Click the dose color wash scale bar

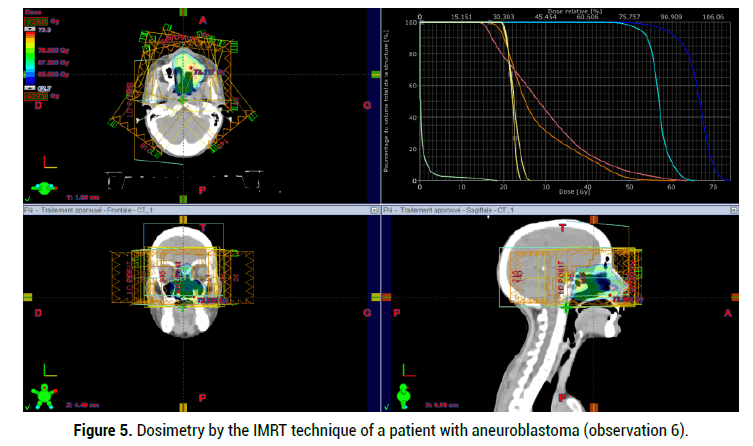click(x=30, y=59)
